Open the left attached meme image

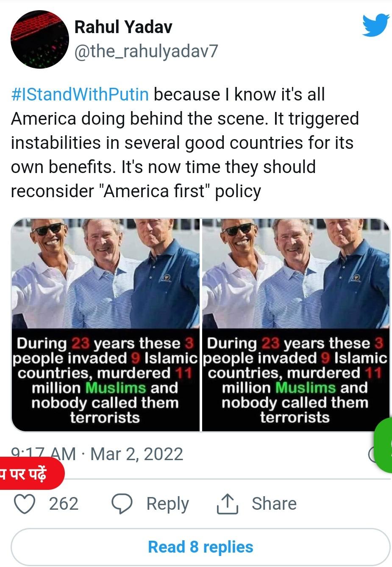(105, 325)
